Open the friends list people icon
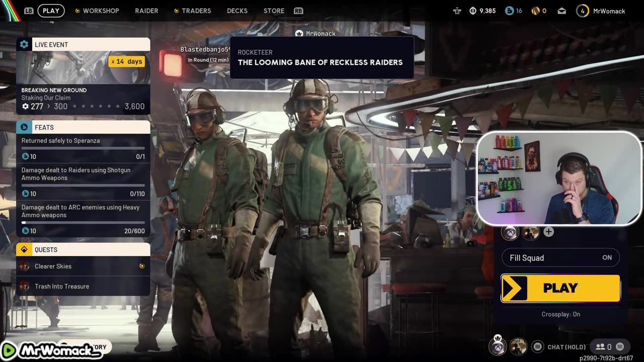The height and width of the screenshot is (362, 644). pyautogui.click(x=600, y=346)
